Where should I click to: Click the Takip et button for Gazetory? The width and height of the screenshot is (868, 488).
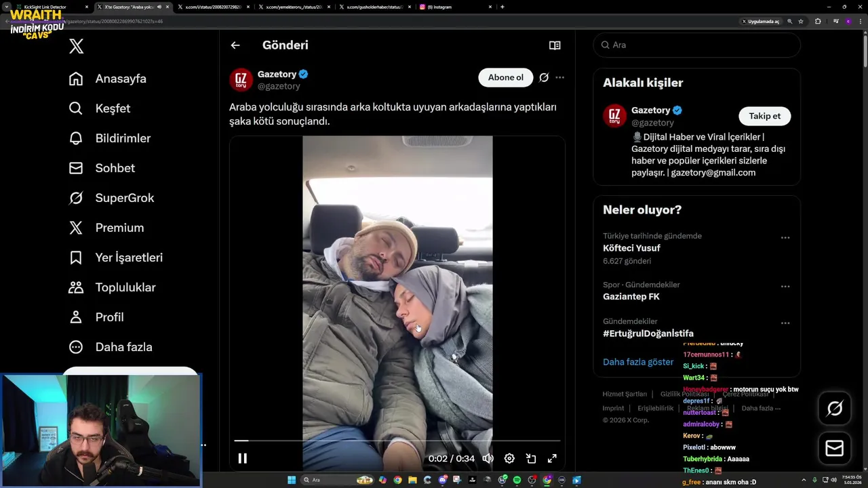(764, 116)
